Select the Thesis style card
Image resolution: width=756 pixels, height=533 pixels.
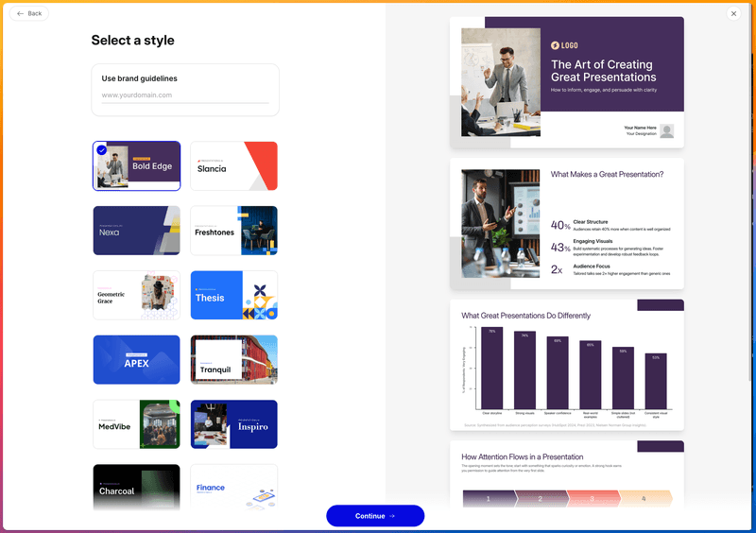click(x=233, y=295)
